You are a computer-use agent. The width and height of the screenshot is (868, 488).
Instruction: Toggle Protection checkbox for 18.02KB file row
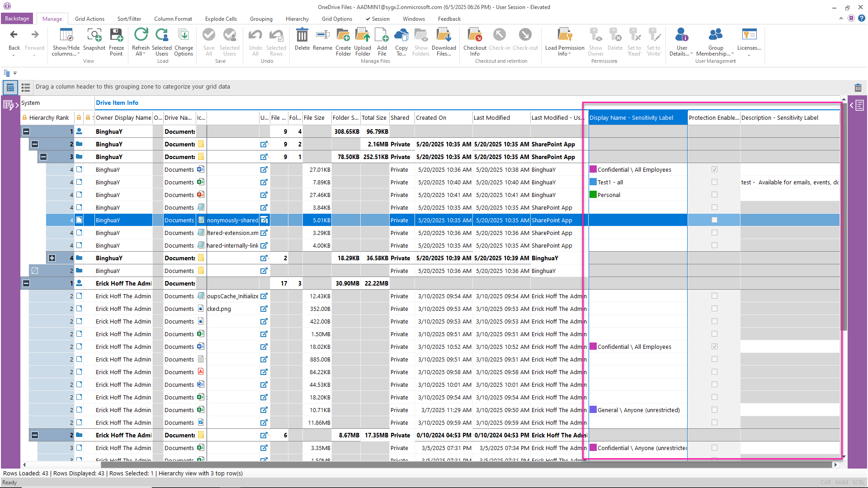pyautogui.click(x=714, y=347)
